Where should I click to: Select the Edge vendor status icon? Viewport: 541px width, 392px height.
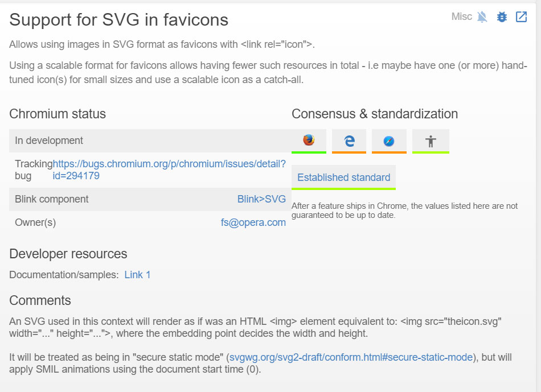(x=349, y=141)
